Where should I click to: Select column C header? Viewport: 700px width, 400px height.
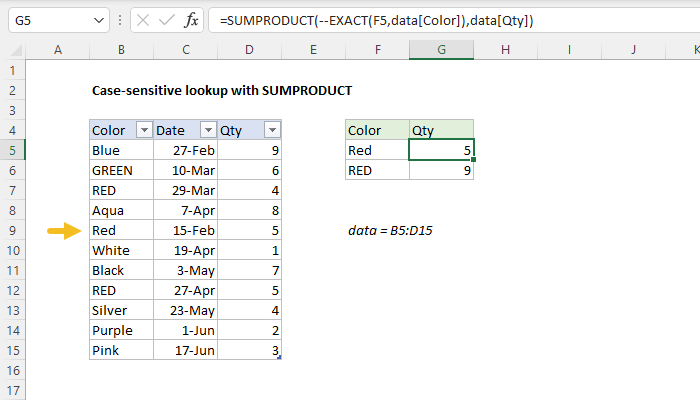pos(186,50)
